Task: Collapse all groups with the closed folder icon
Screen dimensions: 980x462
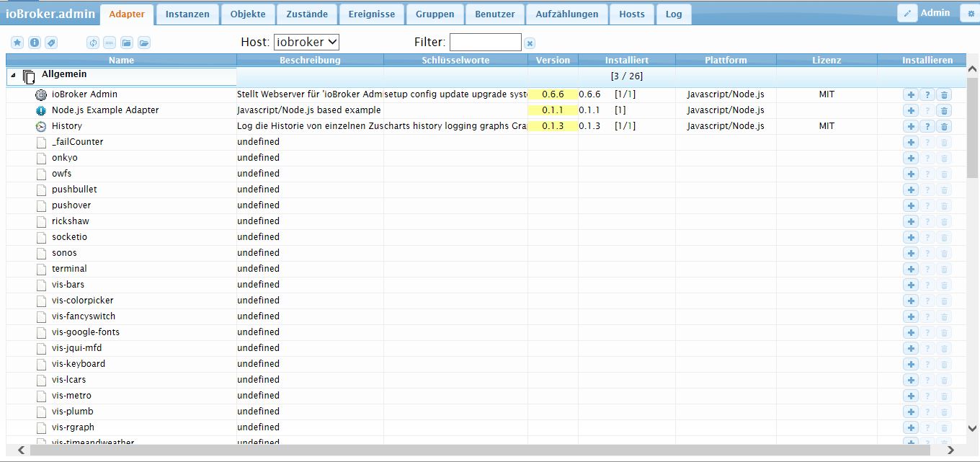Action: point(127,43)
